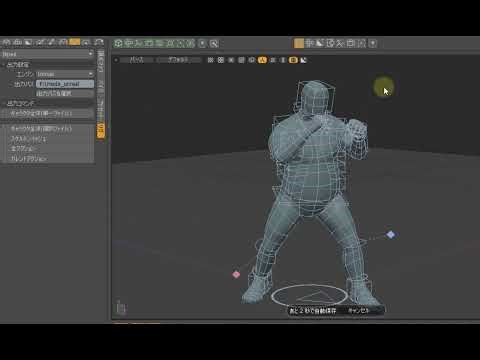Toggle the four-square grid icon in viewport toolbar

221,60
